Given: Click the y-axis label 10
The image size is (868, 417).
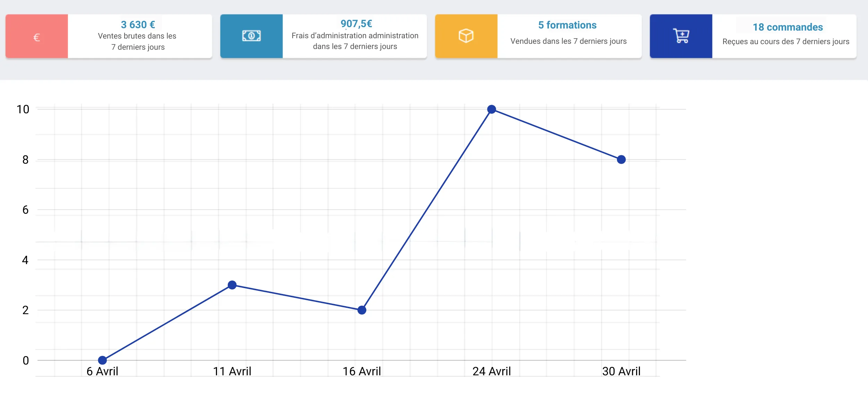Looking at the screenshot, I should coord(23,109).
